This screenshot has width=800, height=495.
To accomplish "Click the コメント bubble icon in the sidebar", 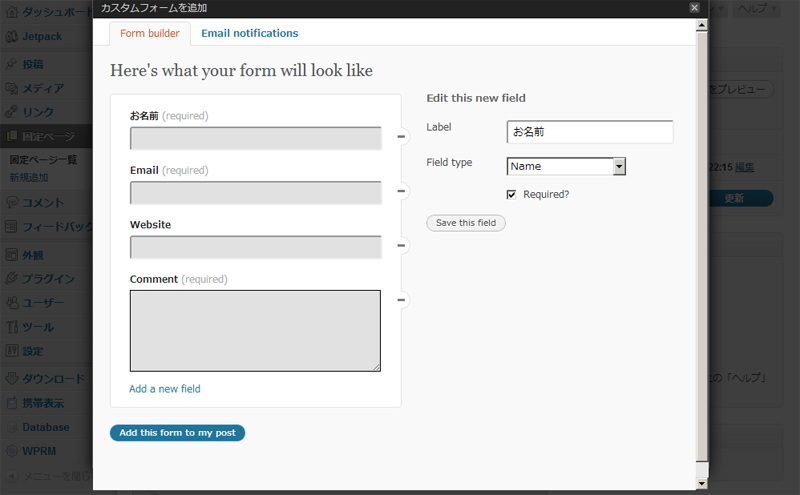I will [11, 202].
